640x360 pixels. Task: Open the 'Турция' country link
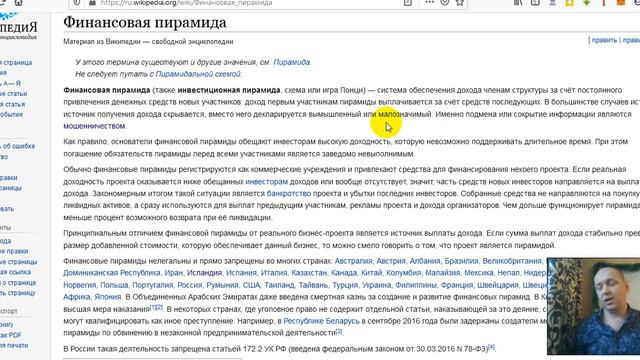(x=345, y=285)
